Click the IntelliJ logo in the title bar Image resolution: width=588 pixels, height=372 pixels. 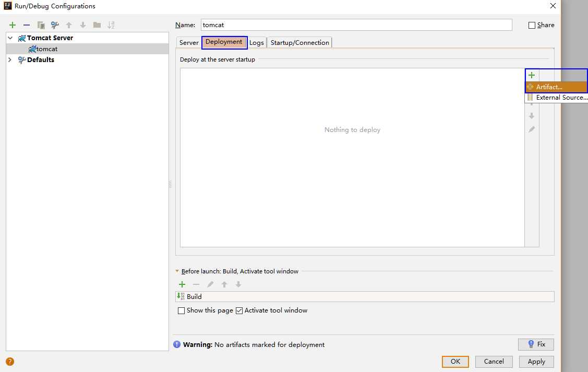tap(7, 6)
